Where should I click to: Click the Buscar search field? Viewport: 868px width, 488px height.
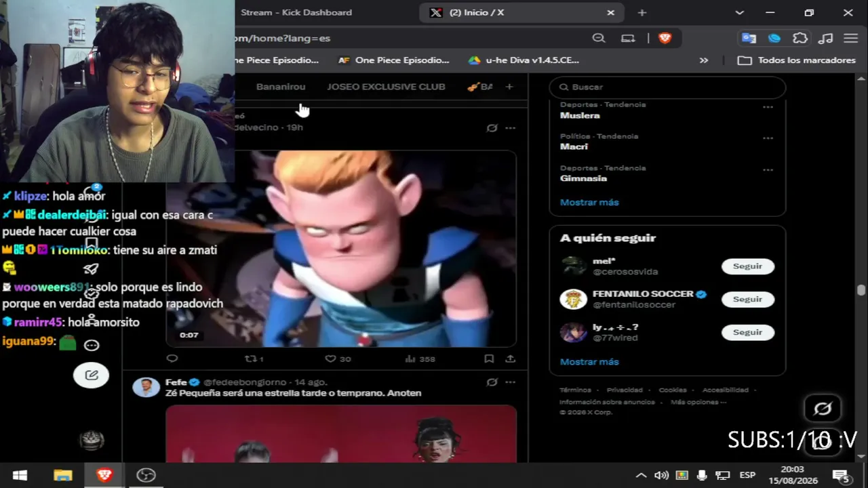pos(667,87)
